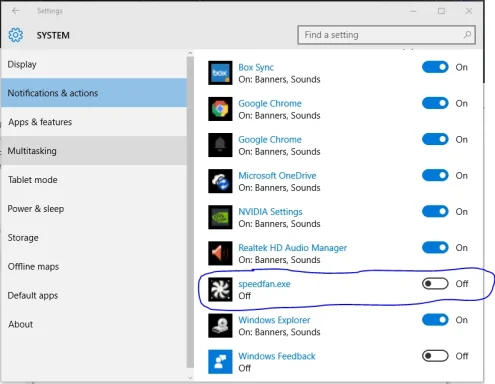Open Default apps settings
Image resolution: width=495 pixels, height=384 pixels.
point(94,295)
